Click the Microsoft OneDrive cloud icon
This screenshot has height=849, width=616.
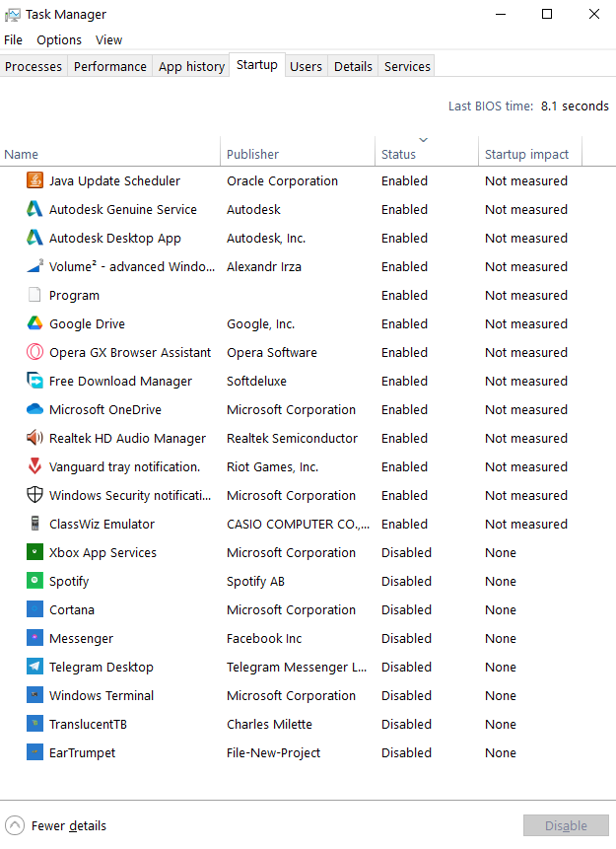(x=34, y=409)
